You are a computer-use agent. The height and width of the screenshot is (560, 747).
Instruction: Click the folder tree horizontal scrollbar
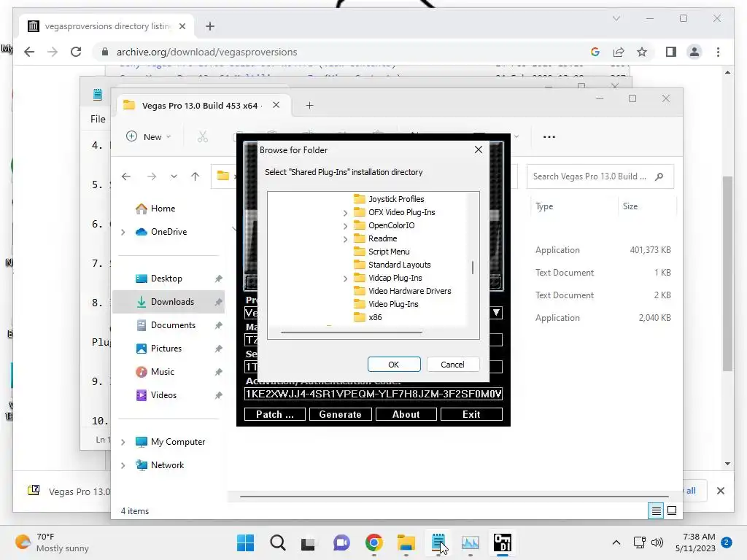tap(351, 332)
